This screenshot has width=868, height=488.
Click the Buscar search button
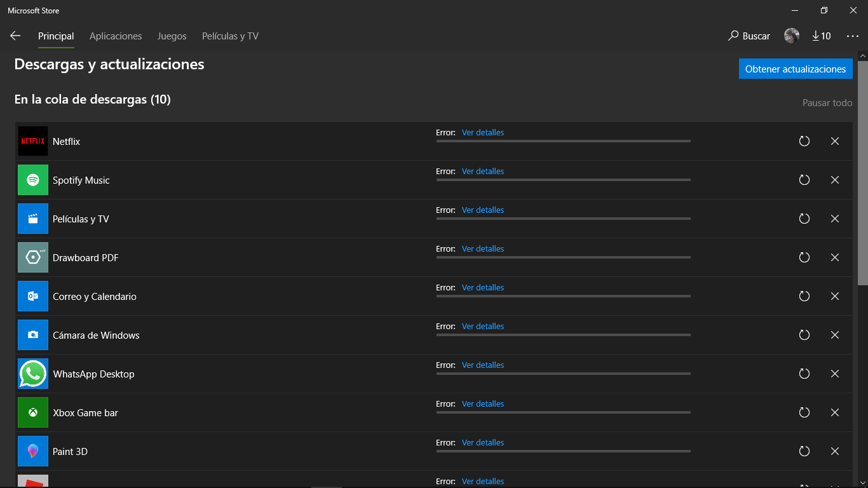click(749, 36)
